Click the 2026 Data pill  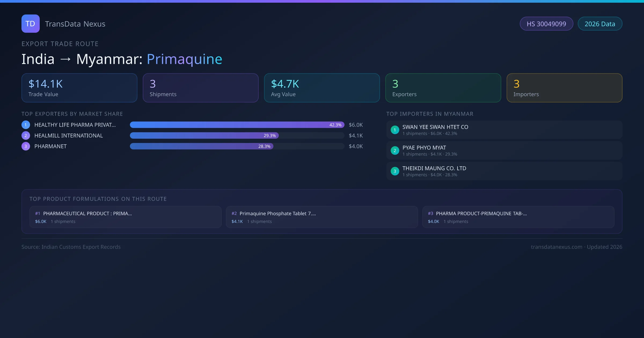(600, 24)
